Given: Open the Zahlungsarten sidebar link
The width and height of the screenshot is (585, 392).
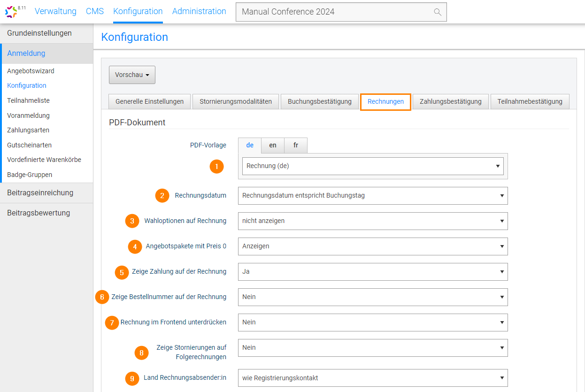Looking at the screenshot, I should [28, 130].
